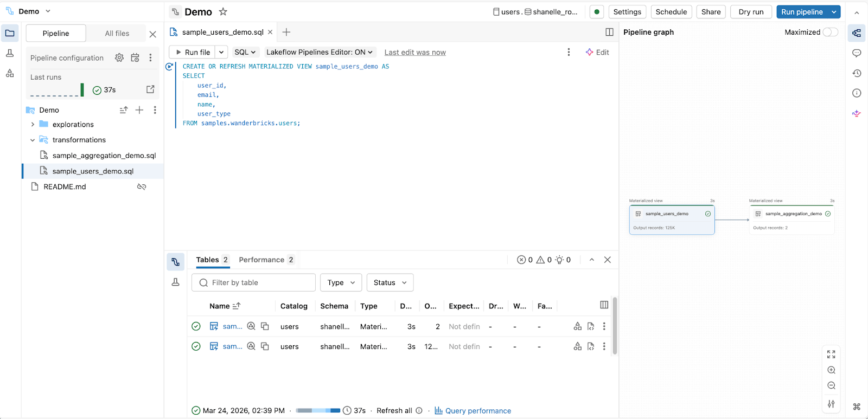Open the comments icon in right sidebar

857,53
